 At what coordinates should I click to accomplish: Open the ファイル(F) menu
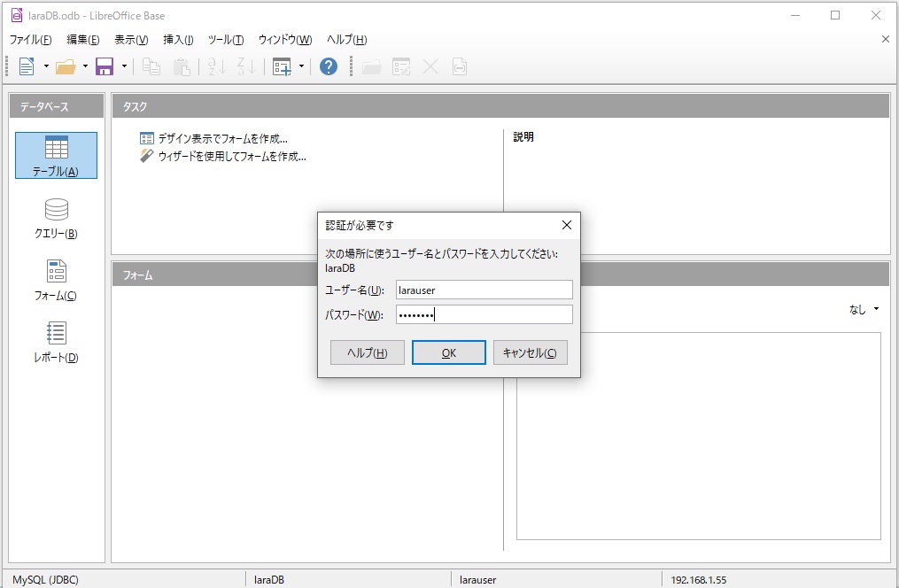30,40
